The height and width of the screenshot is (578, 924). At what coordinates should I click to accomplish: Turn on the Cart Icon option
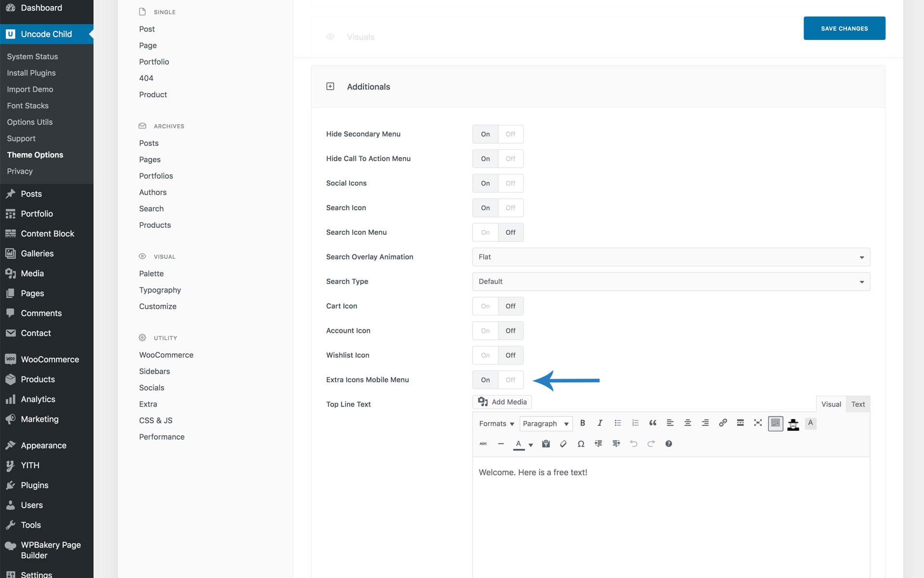485,306
